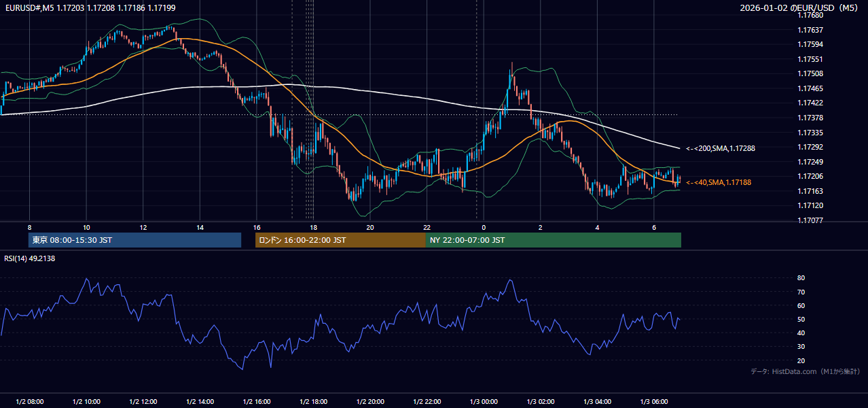Click hour tick 8 under the price chart

coord(29,227)
